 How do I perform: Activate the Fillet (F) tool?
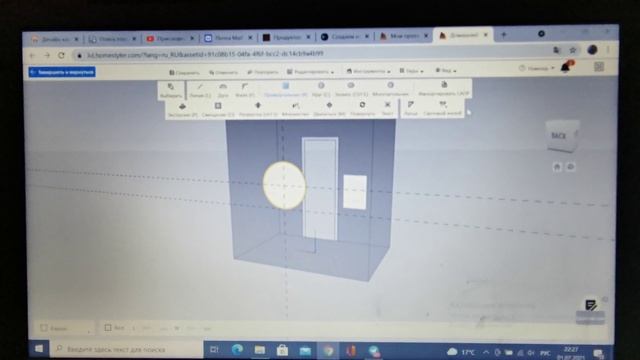[x=245, y=90]
